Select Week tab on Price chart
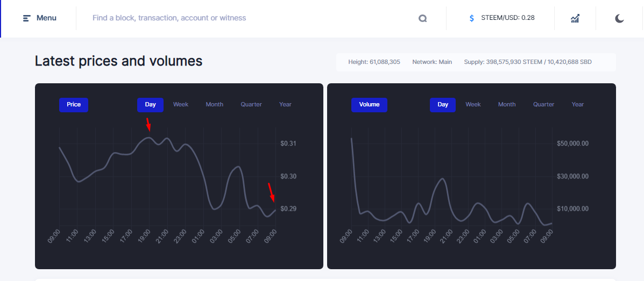644x281 pixels. tap(181, 105)
